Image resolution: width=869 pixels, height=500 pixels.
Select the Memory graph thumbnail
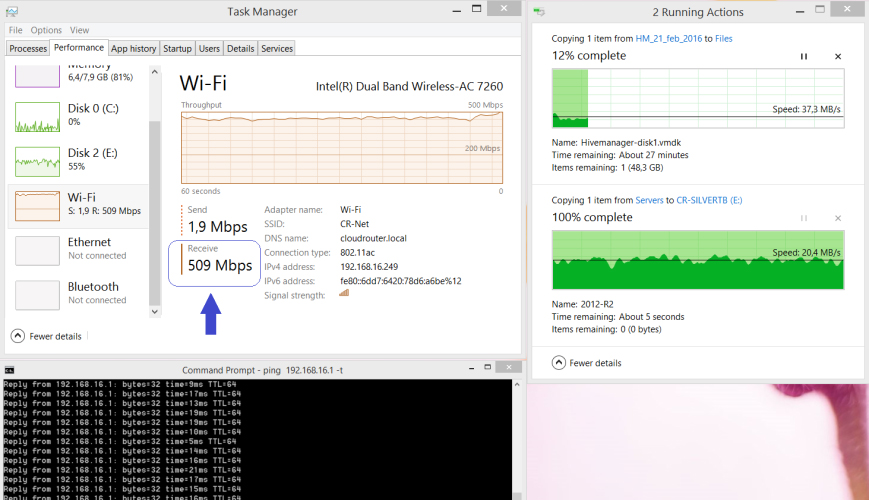pos(37,76)
